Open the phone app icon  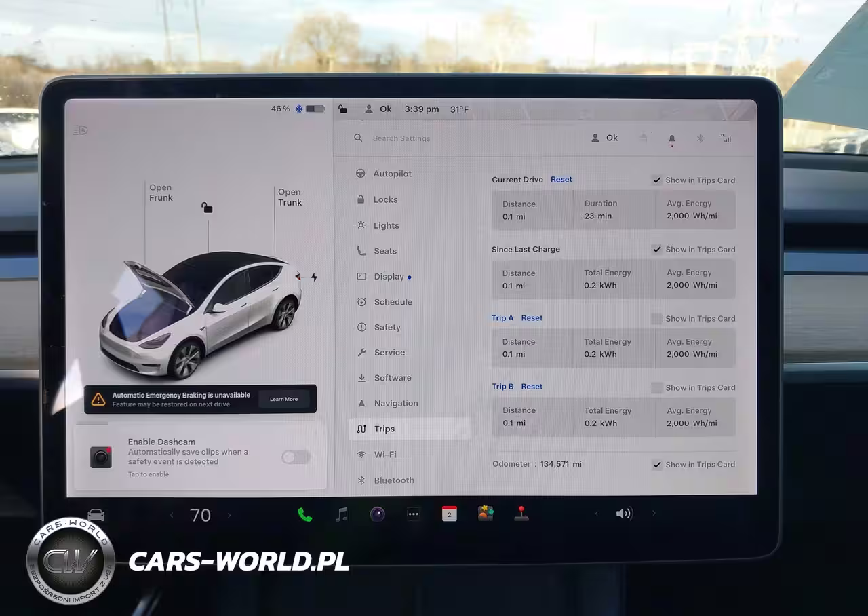point(304,515)
